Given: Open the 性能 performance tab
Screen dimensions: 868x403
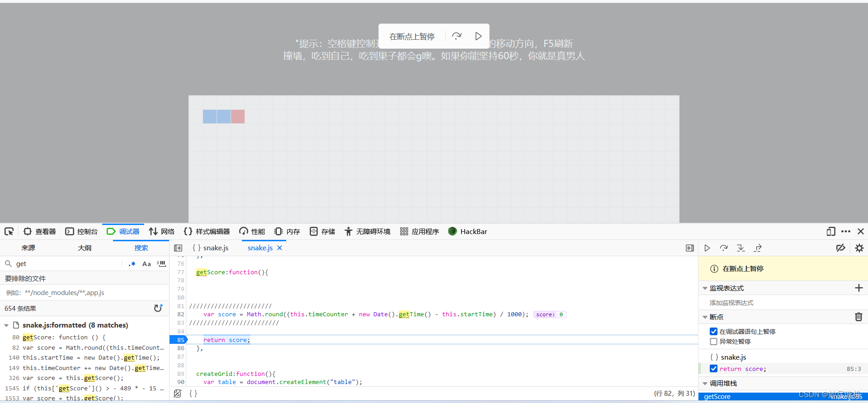Looking at the screenshot, I should 252,232.
